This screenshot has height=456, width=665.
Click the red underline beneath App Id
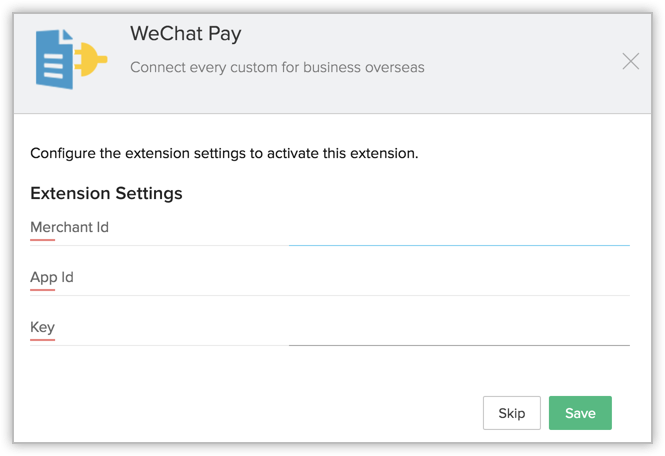pyautogui.click(x=42, y=290)
